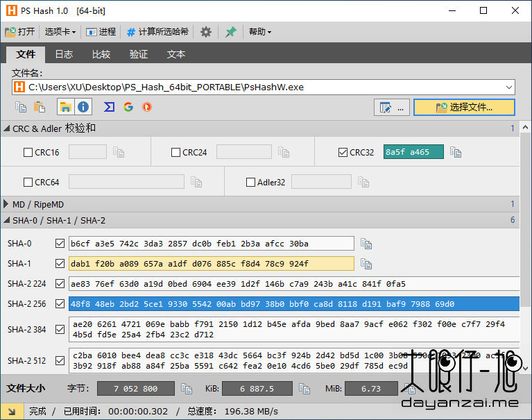Viewport: 532px width, 420px height.
Task: Copy the CRC64 value icon
Action: [x=196, y=182]
